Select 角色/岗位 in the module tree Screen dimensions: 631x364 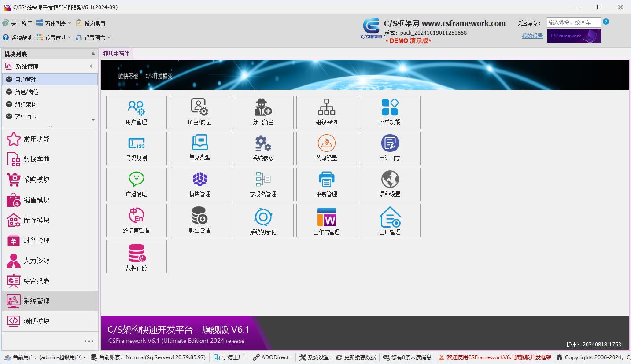[x=27, y=92]
